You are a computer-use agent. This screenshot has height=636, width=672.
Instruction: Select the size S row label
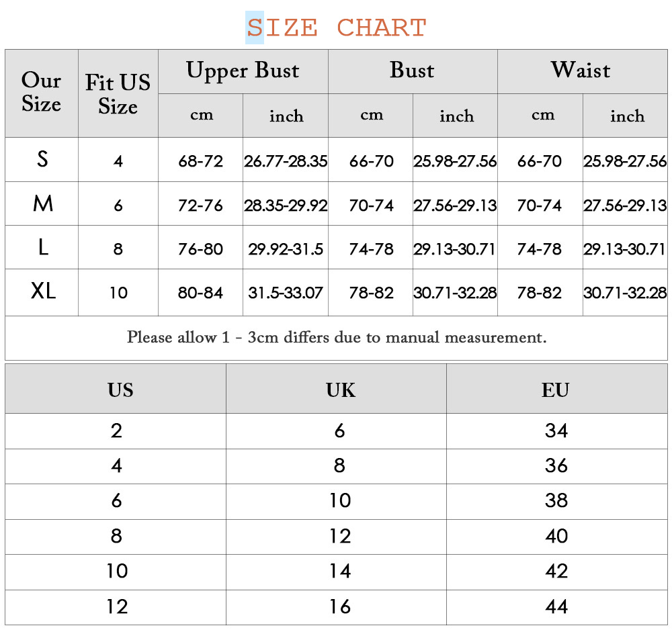(x=42, y=159)
